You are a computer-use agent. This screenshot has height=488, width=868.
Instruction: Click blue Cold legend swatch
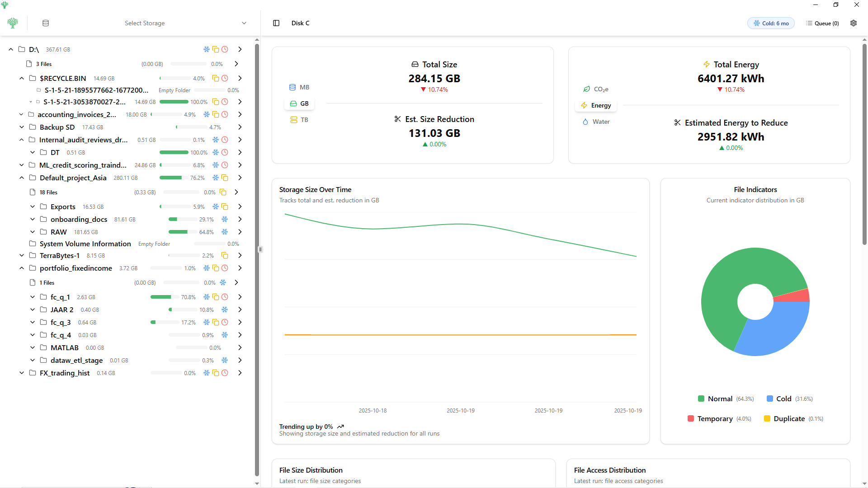tap(770, 399)
